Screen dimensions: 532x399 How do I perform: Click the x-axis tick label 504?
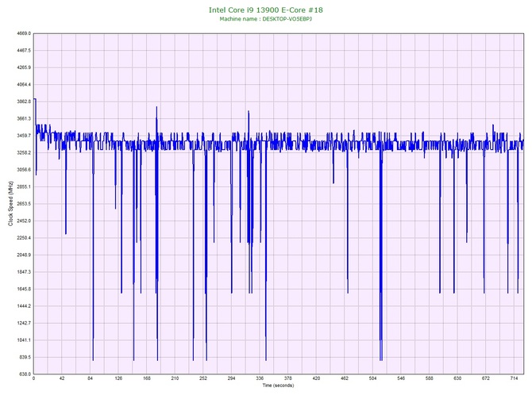(373, 378)
